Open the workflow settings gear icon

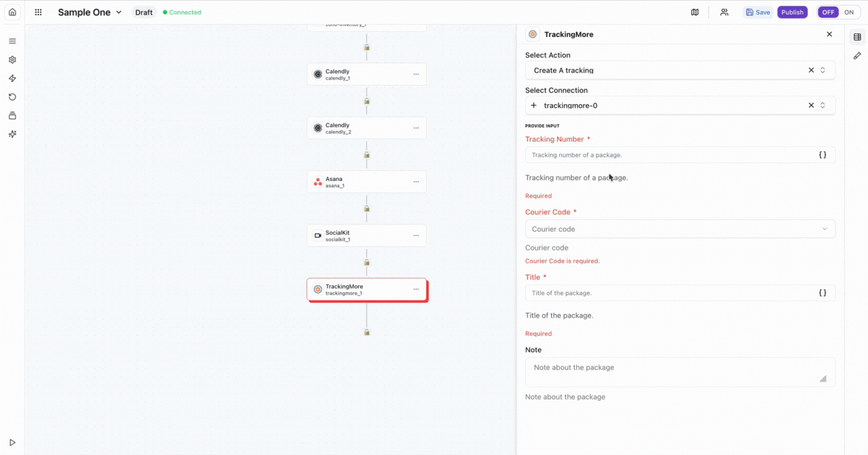tap(12, 59)
